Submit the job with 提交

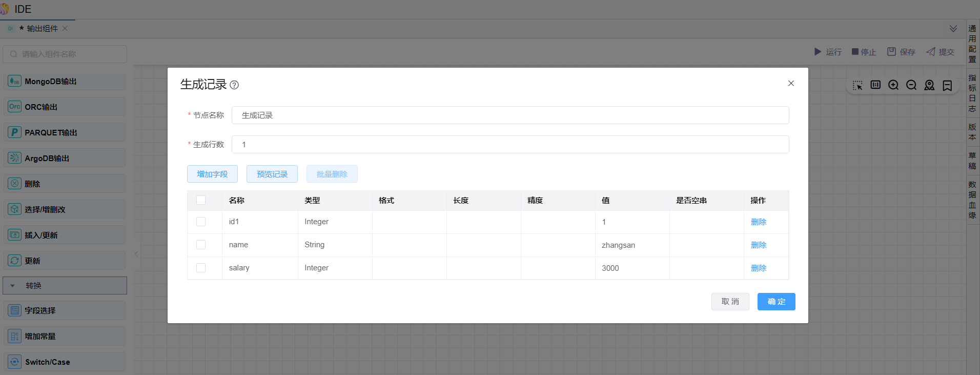[x=940, y=52]
